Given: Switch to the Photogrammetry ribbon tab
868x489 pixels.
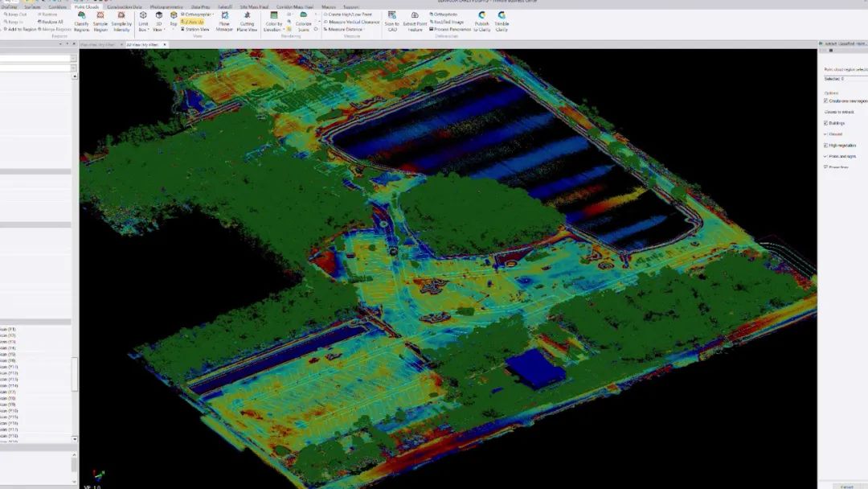Looking at the screenshot, I should (166, 6).
